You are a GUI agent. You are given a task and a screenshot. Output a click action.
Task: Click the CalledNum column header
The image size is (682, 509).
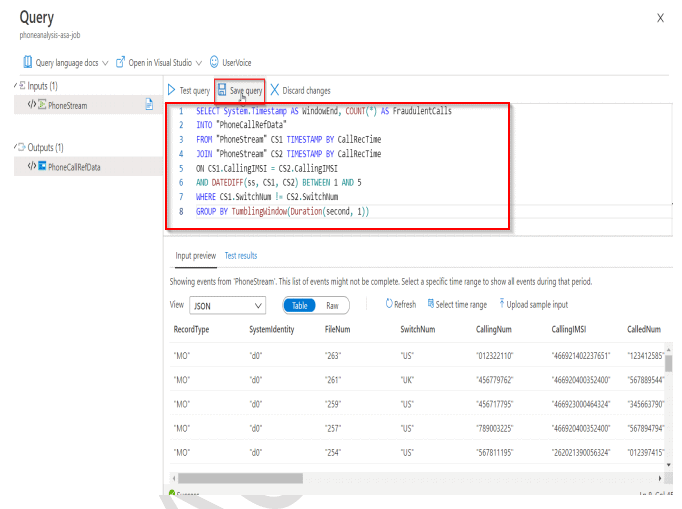pos(644,329)
